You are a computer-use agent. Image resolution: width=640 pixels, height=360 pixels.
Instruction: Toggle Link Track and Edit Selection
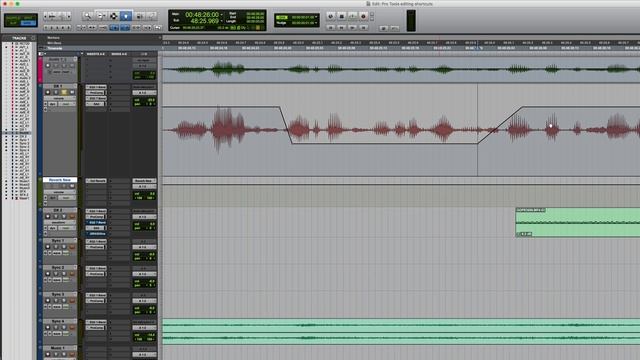136,27
